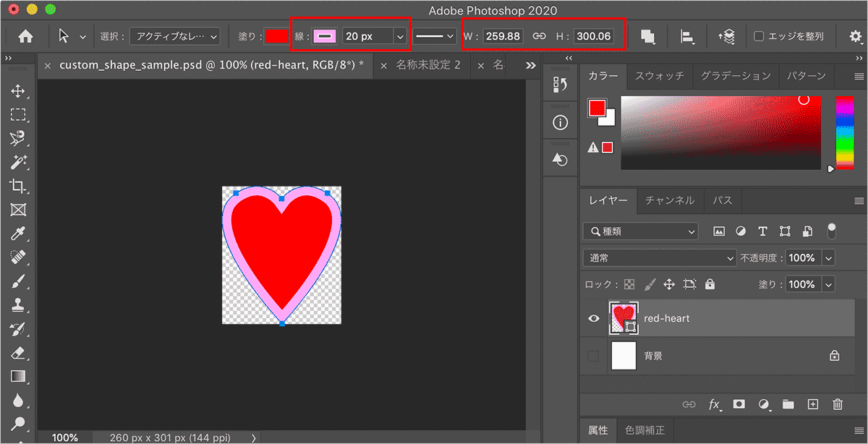
Task: Switch to the スウォッチ tab
Action: (x=659, y=76)
